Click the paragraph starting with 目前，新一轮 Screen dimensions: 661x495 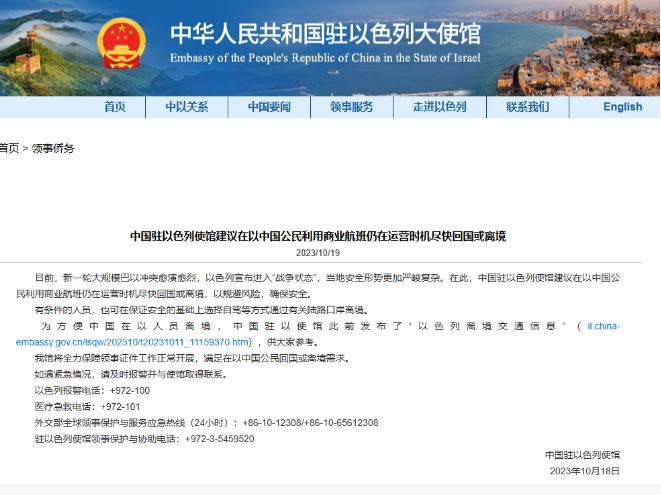318,286
